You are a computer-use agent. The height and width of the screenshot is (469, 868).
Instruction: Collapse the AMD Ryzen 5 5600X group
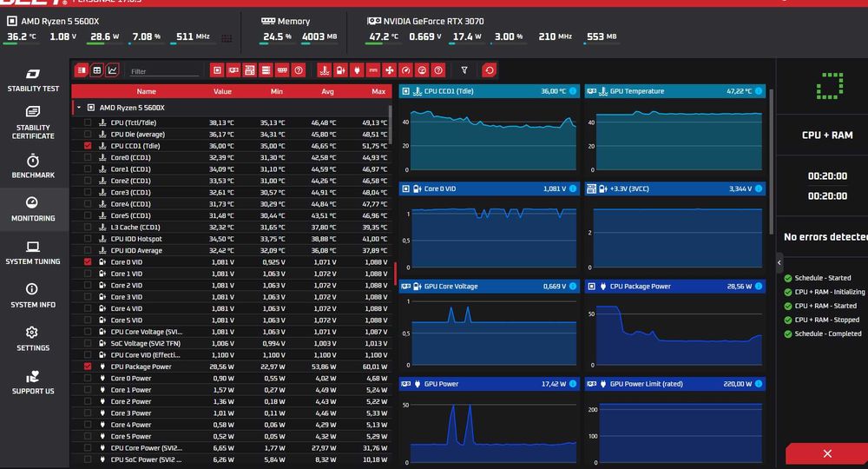click(x=79, y=108)
